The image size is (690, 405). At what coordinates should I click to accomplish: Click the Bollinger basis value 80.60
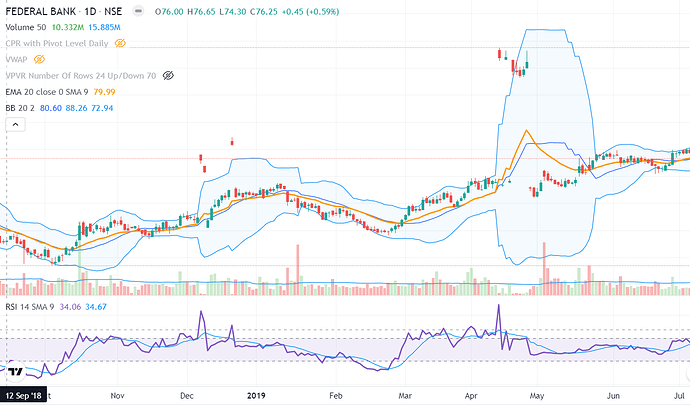[51, 108]
